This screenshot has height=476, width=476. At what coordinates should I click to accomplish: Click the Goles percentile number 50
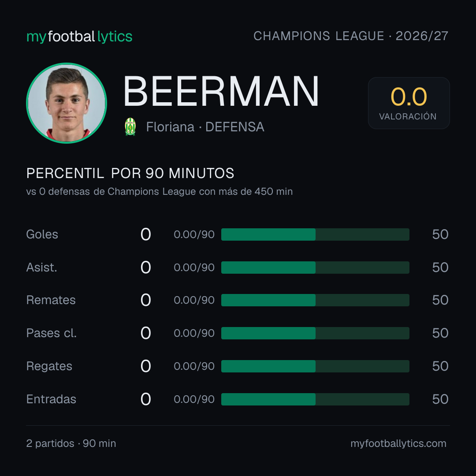[440, 234]
